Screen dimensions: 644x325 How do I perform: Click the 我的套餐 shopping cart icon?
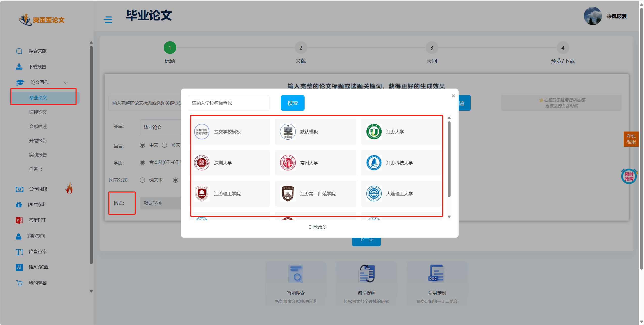click(x=19, y=283)
